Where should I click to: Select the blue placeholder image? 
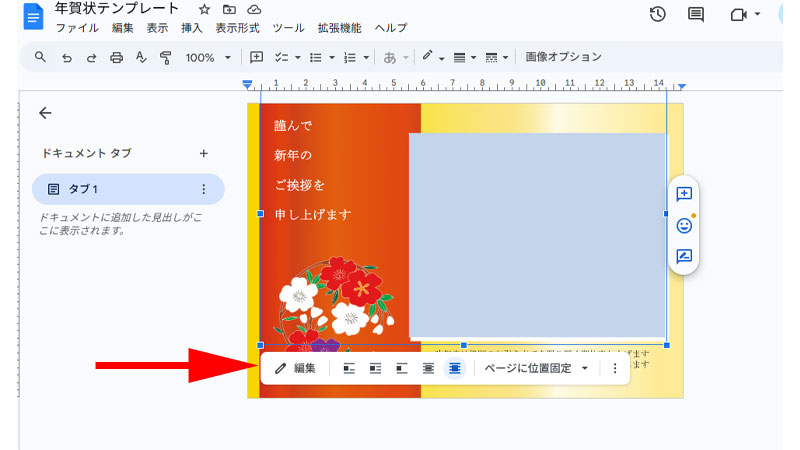click(x=537, y=235)
